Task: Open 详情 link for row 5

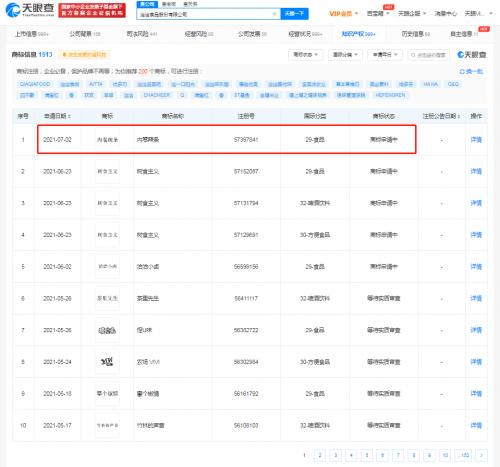Action: pos(476,267)
